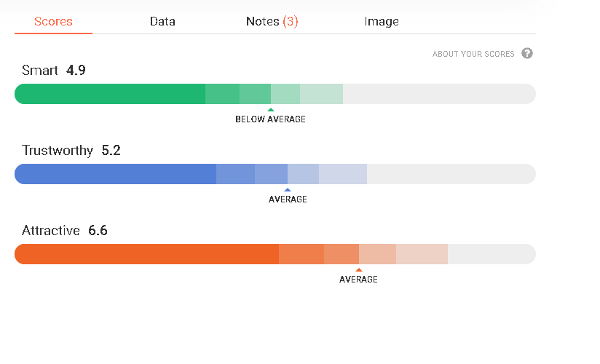Click the blue Trustworthy average marker triangle
Image resolution: width=600 pixels, height=364 pixels.
pos(288,190)
